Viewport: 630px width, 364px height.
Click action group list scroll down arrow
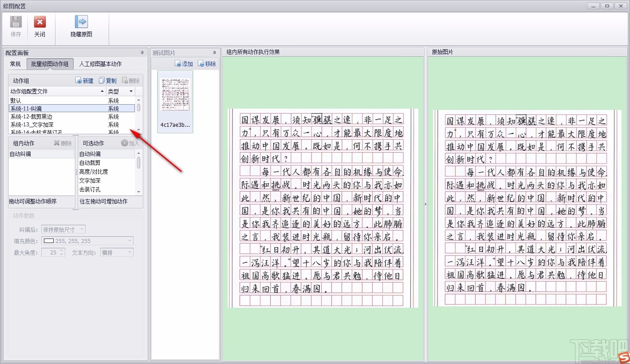tap(139, 130)
